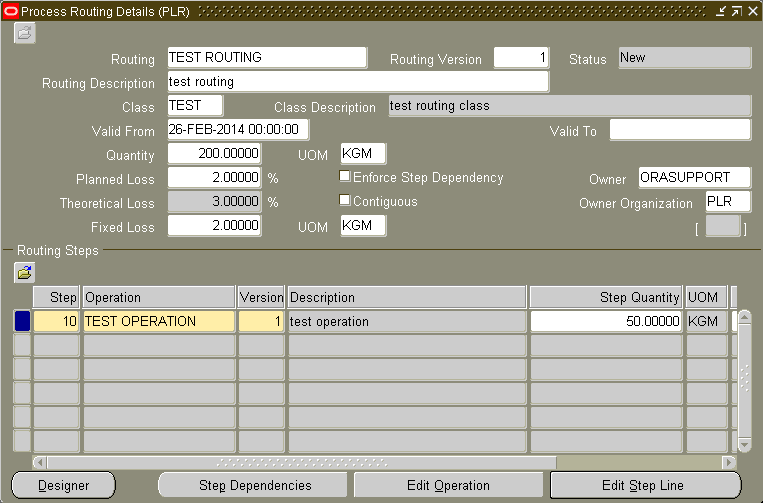Click the horizontal scrollbar thumb
The image size is (763, 503).
click(302, 462)
